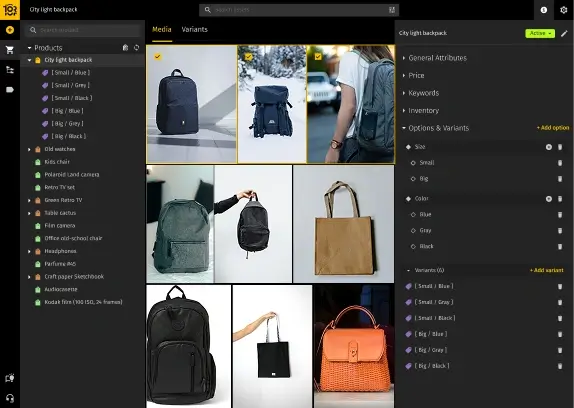The image size is (574, 408).
Task: Click the support headset icon
Action: tap(10, 398)
